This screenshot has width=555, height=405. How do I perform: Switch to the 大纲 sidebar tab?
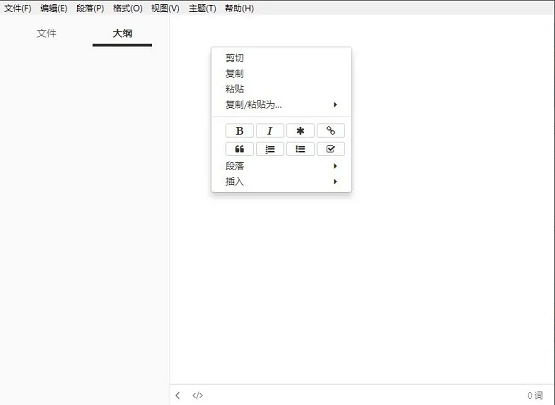pyautogui.click(x=122, y=34)
